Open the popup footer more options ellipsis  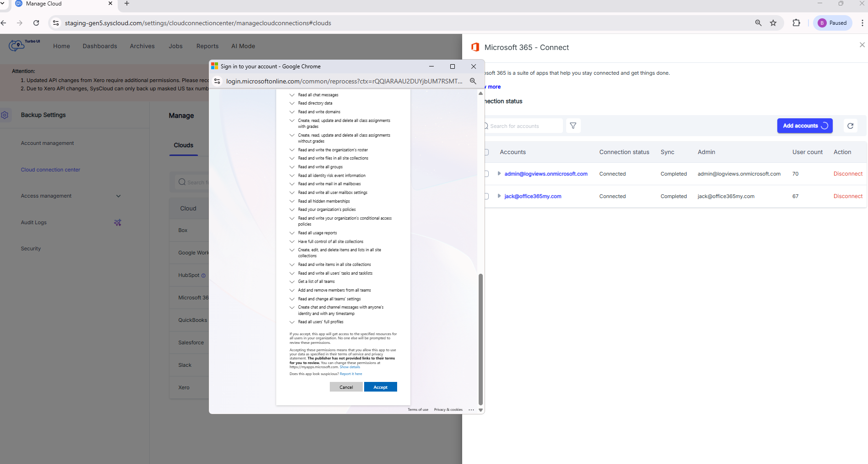[471, 410]
